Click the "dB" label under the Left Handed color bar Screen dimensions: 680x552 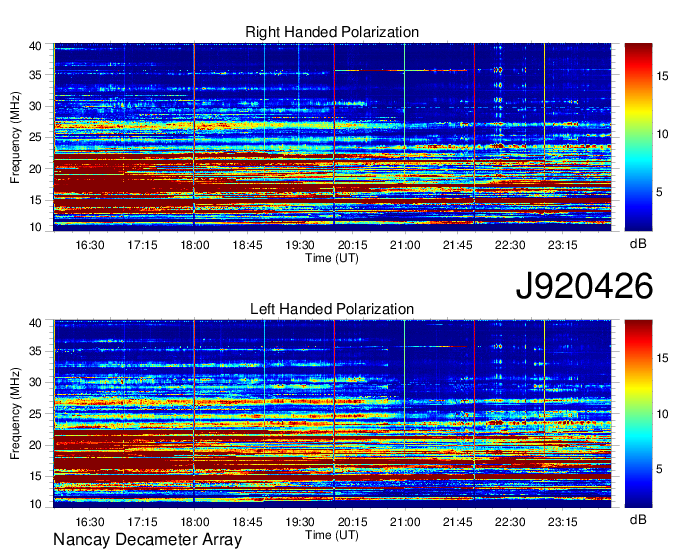coord(638,519)
